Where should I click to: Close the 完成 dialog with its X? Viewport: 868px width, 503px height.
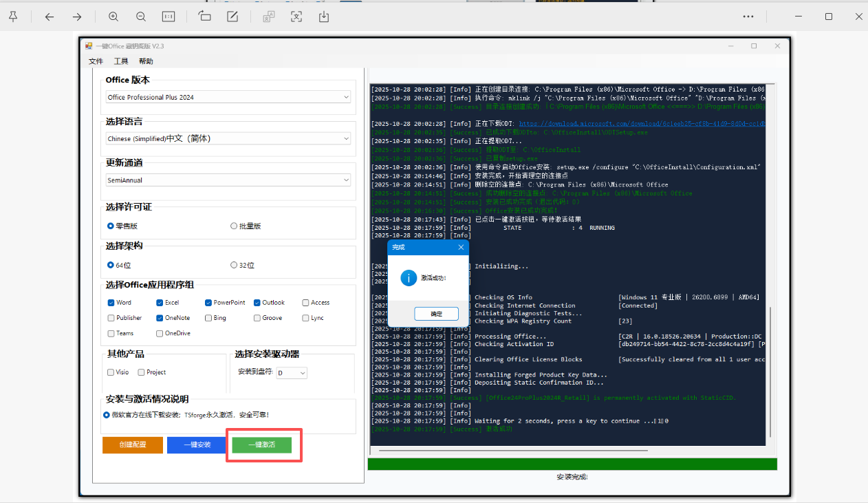pyautogui.click(x=461, y=247)
